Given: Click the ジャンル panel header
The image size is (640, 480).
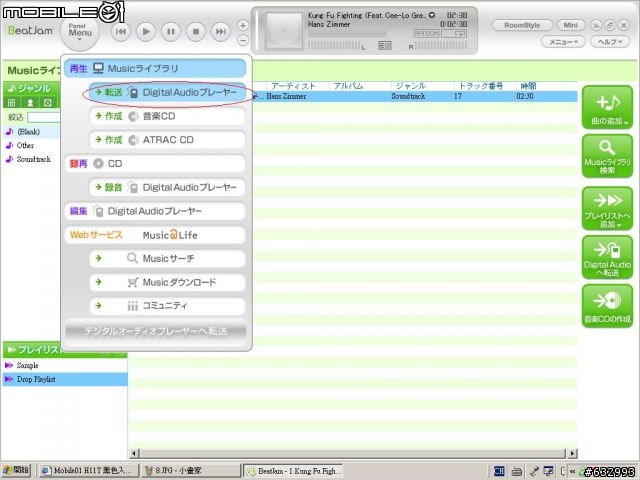Looking at the screenshot, I should (x=31, y=88).
